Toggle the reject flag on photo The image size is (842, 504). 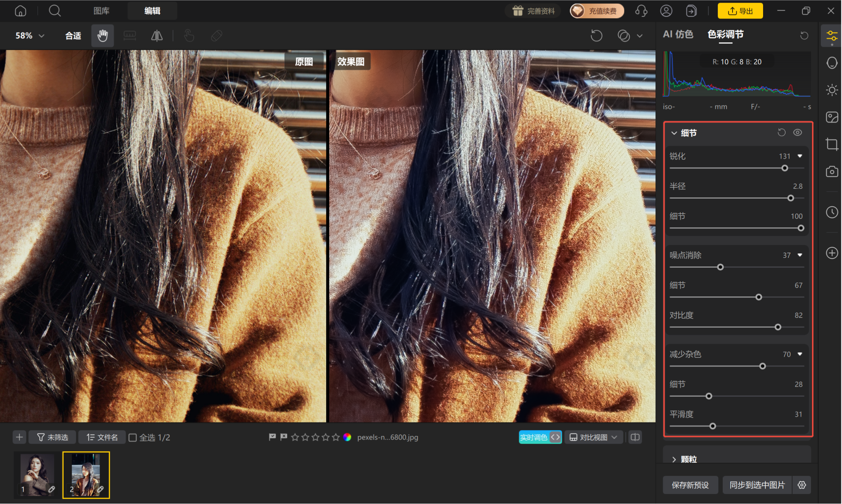(x=284, y=437)
